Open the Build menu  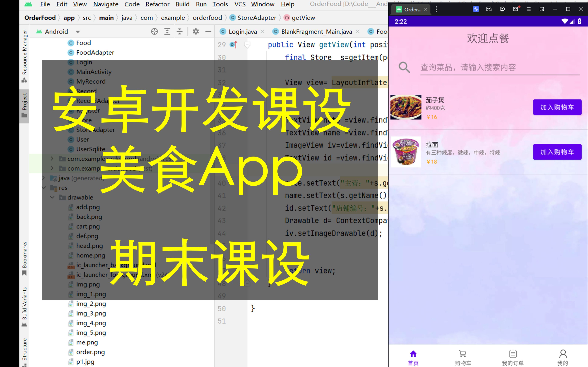[182, 4]
